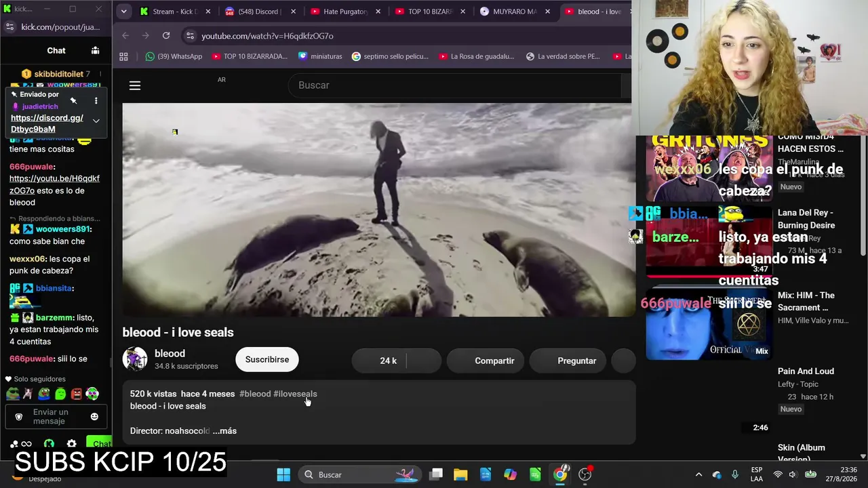The width and height of the screenshot is (868, 488).
Task: Open network settings from system tray
Action: [778, 474]
